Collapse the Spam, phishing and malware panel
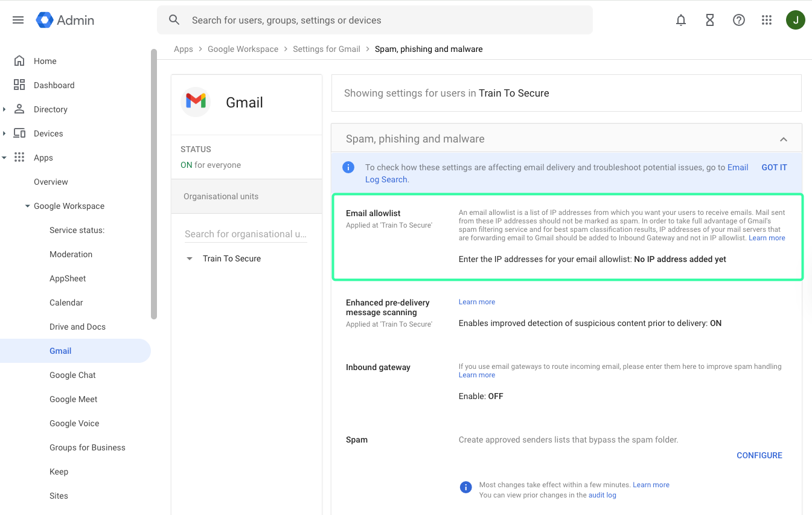Viewport: 812px width, 515px height. [783, 139]
